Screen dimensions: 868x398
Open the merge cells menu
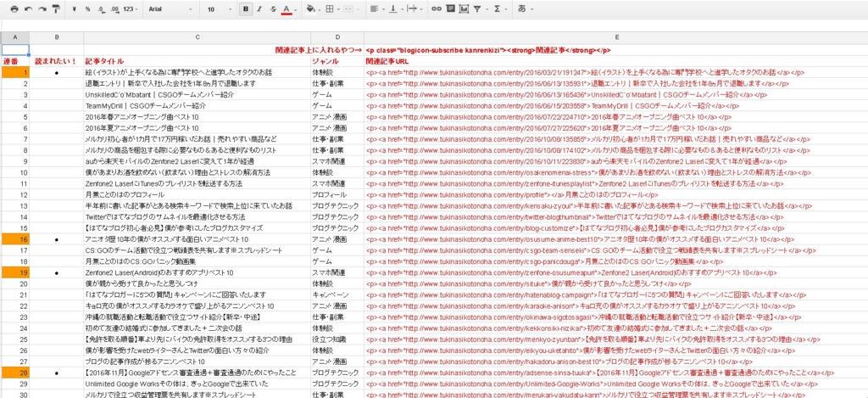pos(348,8)
